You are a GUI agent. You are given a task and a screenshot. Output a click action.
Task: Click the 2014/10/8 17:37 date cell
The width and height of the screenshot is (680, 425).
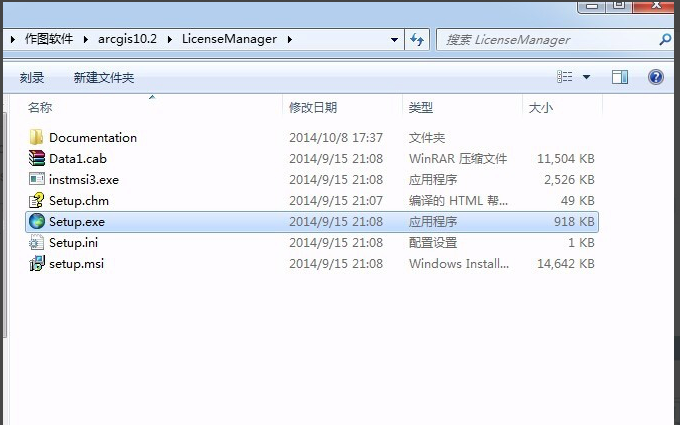[x=336, y=137]
